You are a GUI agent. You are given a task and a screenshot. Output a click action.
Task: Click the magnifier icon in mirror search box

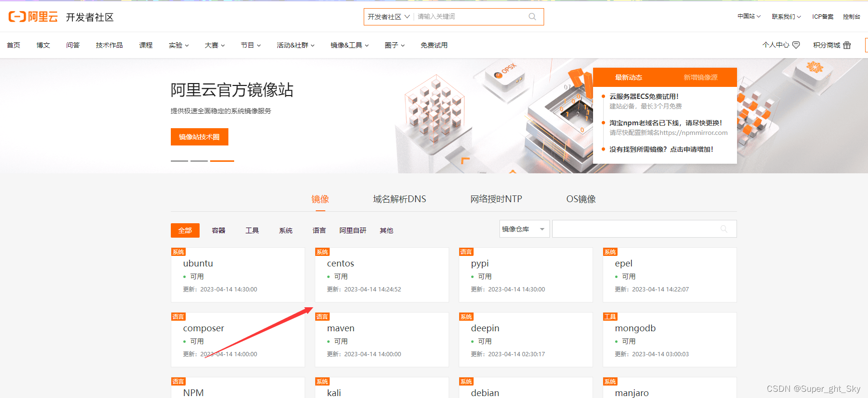(724, 229)
